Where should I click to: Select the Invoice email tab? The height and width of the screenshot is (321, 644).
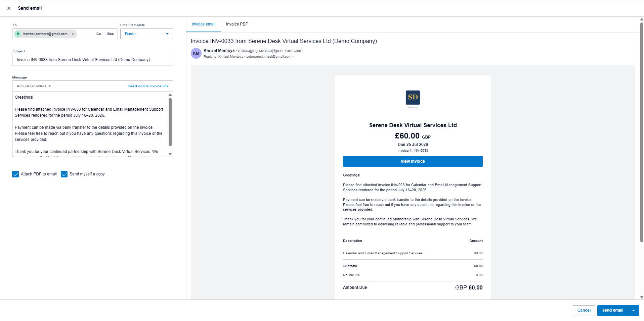click(204, 24)
